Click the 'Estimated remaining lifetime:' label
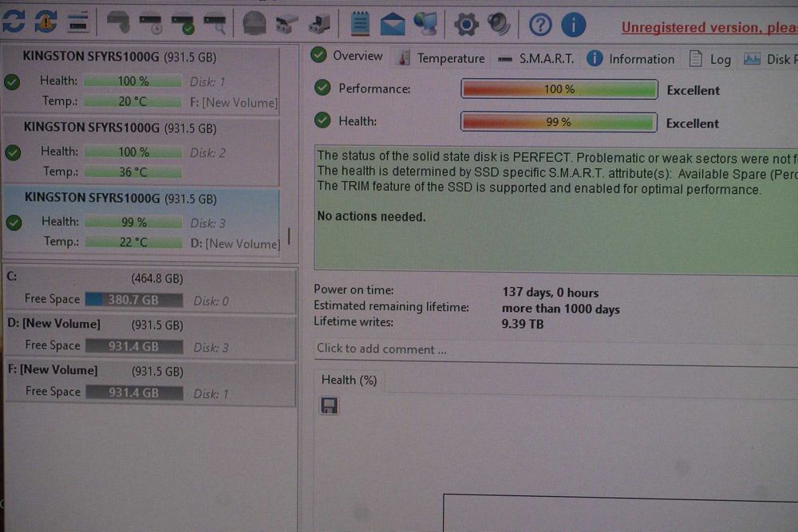 [x=391, y=306]
